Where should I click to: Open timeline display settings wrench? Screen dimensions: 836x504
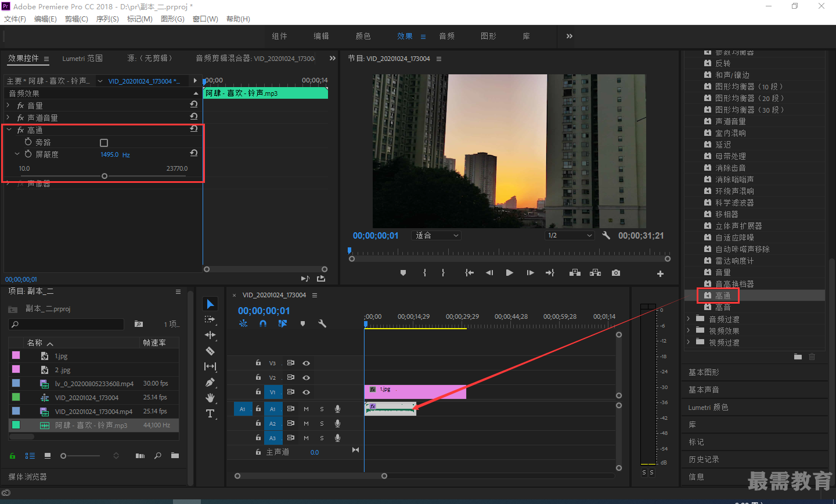(x=322, y=323)
